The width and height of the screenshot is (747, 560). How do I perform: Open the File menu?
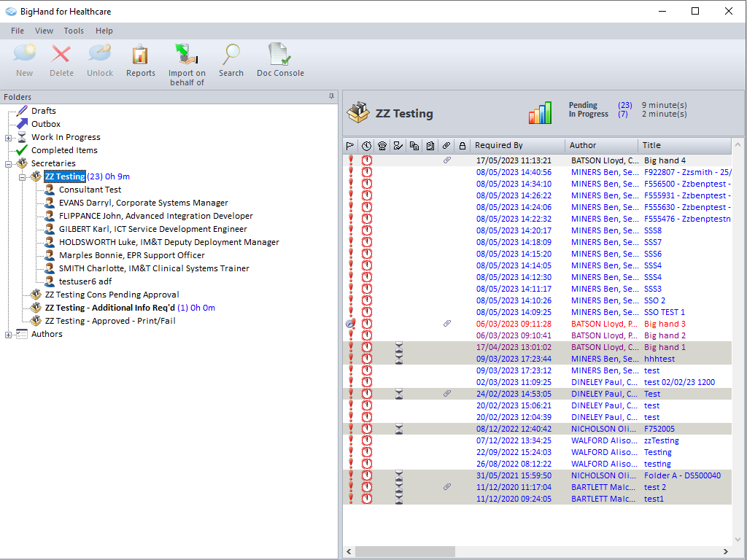(18, 31)
